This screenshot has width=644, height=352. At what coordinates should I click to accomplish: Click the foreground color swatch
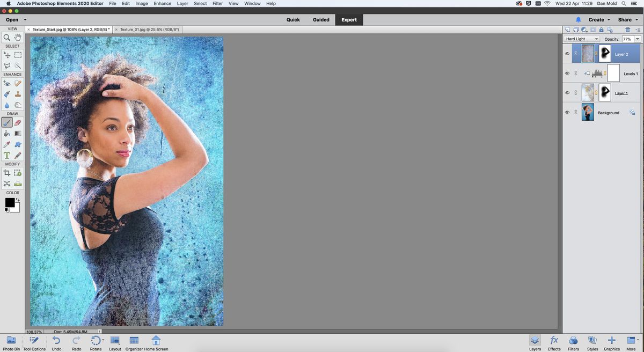(x=9, y=201)
